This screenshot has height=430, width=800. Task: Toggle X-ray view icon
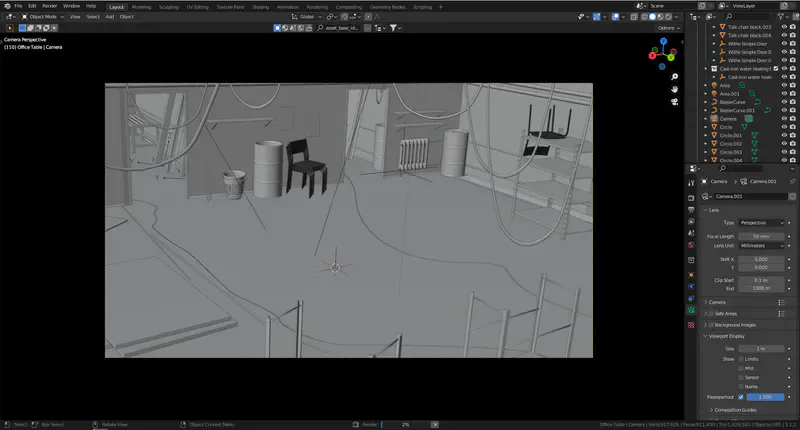pos(634,17)
